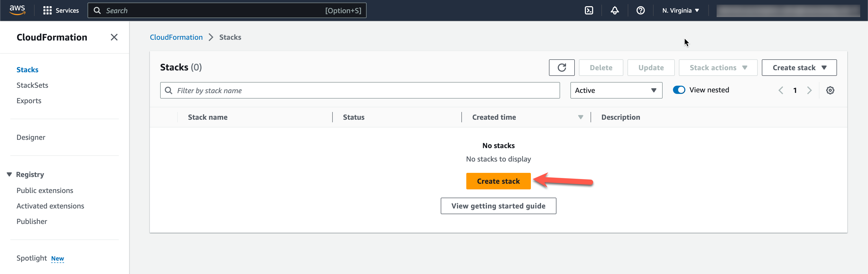Click View getting started guide
Image resolution: width=868 pixels, height=274 pixels.
tap(498, 206)
